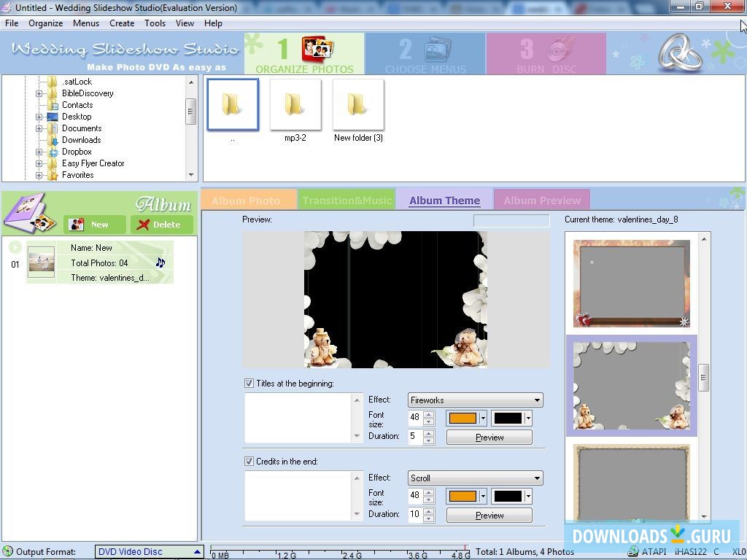The width and height of the screenshot is (747, 560).
Task: Increase the credits font size
Action: tap(429, 492)
